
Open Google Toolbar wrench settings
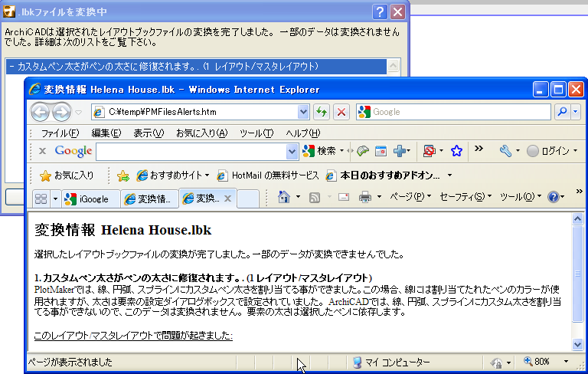pyautogui.click(x=505, y=151)
